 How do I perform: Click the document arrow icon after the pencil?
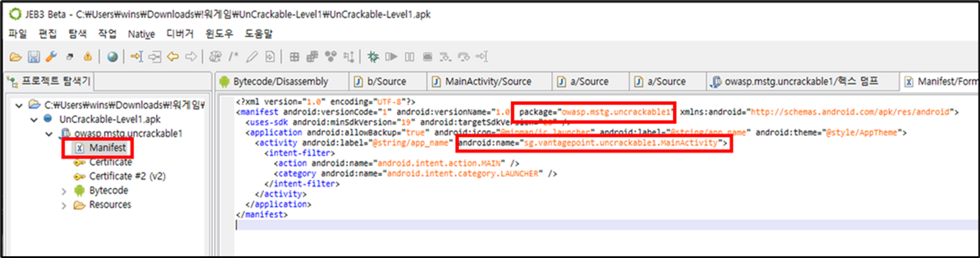click(269, 57)
